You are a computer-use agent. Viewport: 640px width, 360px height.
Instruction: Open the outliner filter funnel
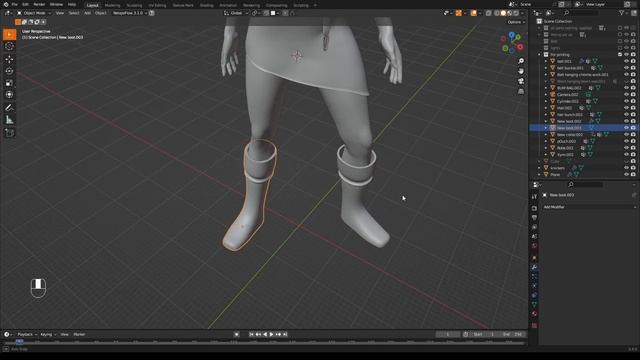coord(622,13)
